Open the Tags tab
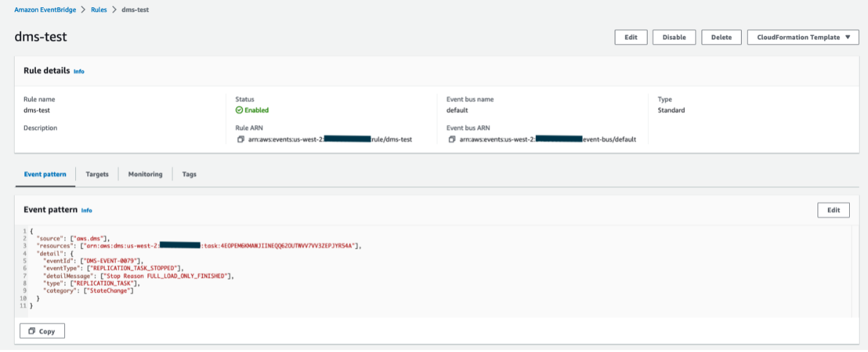Screen dimensions: 868x352 189,174
